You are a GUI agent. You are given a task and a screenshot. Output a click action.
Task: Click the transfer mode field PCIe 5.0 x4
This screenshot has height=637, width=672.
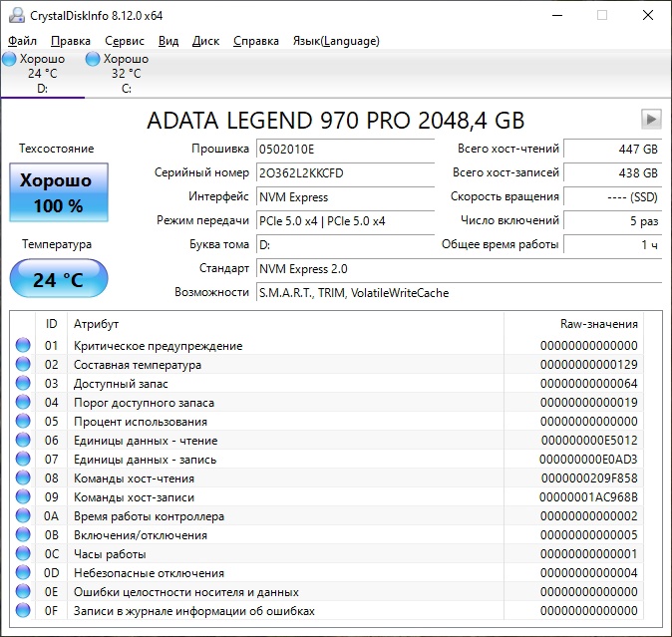345,221
